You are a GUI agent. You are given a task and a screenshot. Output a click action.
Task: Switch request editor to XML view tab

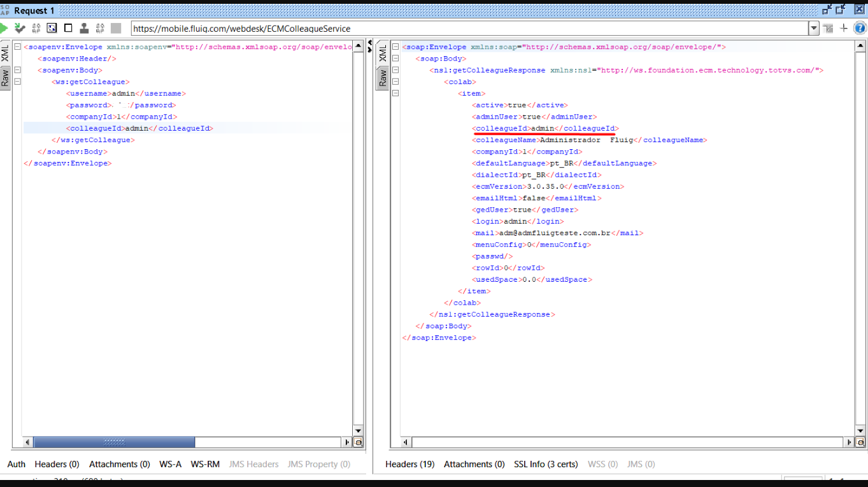click(x=5, y=54)
